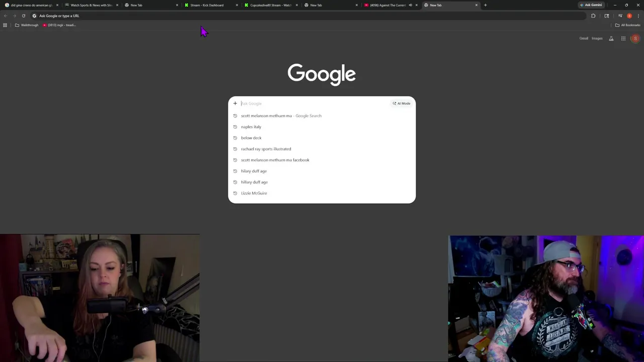The width and height of the screenshot is (644, 362).
Task: Click the Ask Gemini button
Action: tap(591, 5)
